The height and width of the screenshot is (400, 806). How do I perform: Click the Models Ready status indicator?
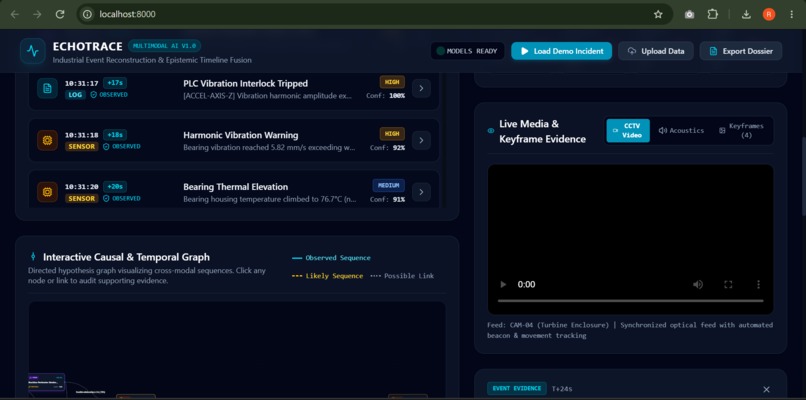(x=467, y=51)
